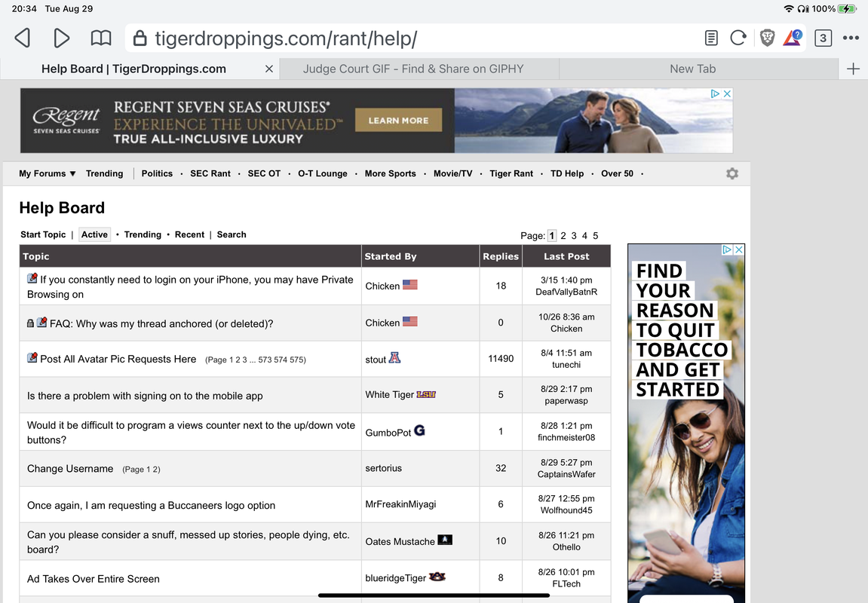
Task: Tap the browser back arrow
Action: pyautogui.click(x=22, y=38)
